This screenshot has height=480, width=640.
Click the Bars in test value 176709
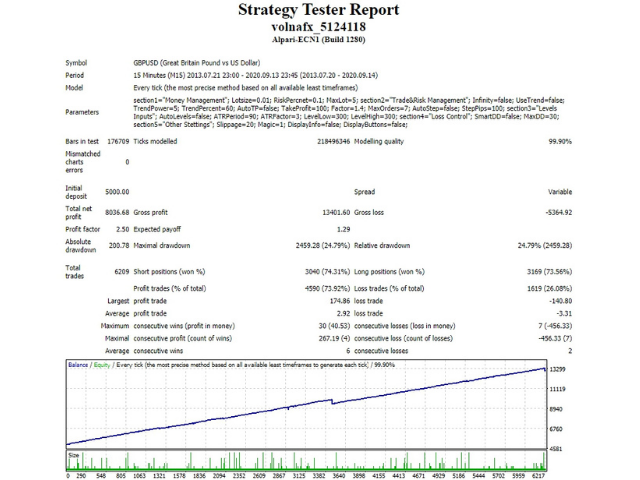(x=118, y=142)
